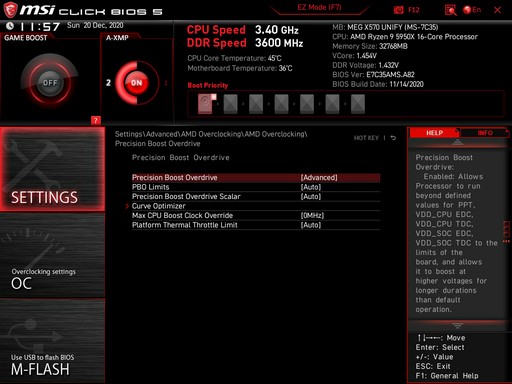Click the help panel top collapse handle
The width and height of the screenshot is (512, 384).
click(458, 142)
